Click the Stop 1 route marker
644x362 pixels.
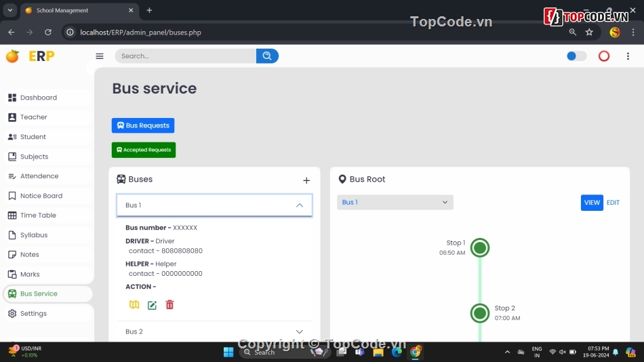480,248
